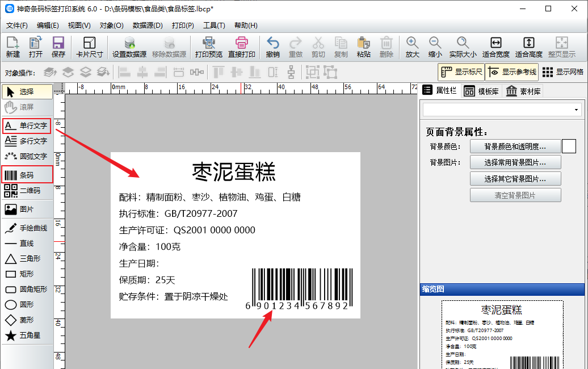This screenshot has height=369, width=588.
Task: Click the 缩小 zoom out icon
Action: click(x=435, y=47)
